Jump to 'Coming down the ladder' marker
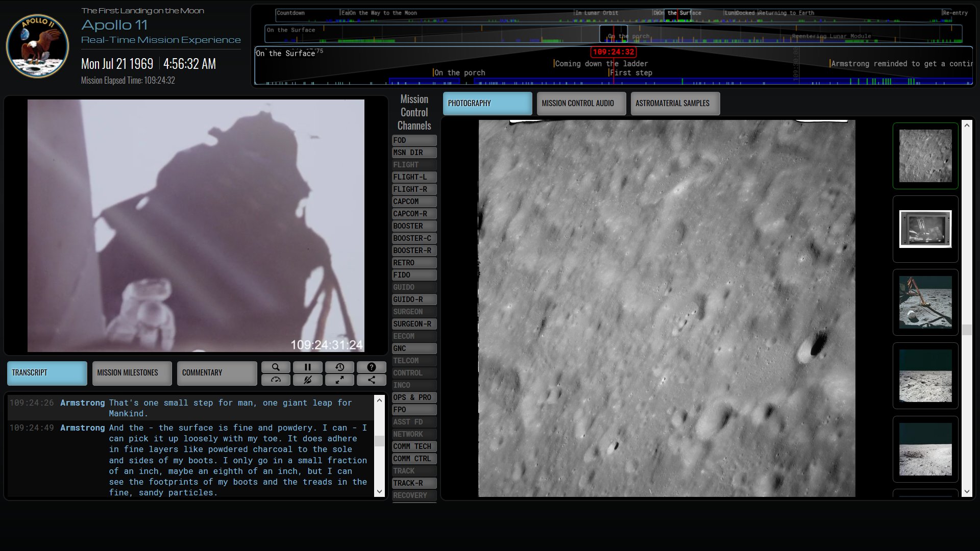The height and width of the screenshot is (551, 980). tap(601, 64)
